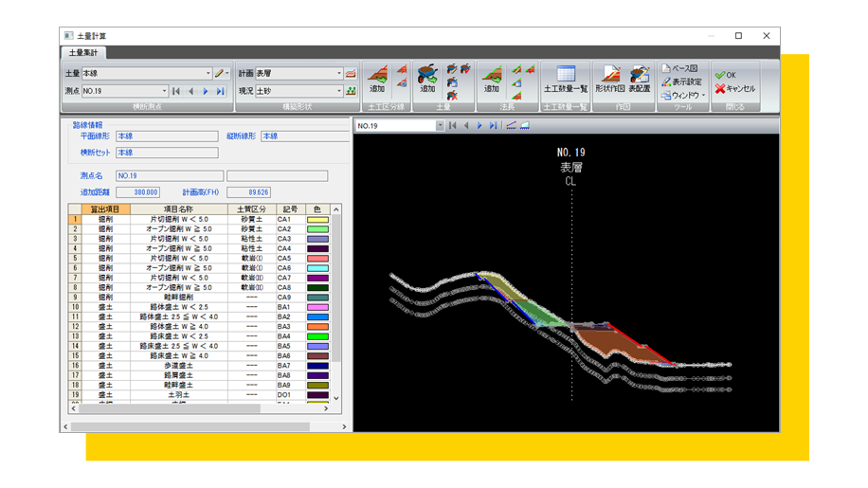Screen dimensions: 868x488
Task: Open ベース図 tool
Action: (679, 68)
